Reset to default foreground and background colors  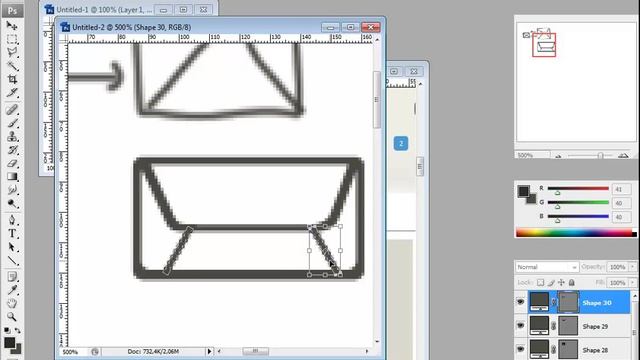pos(7,330)
